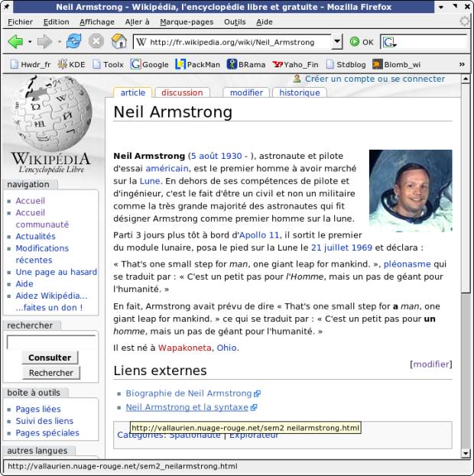Image resolution: width=474 pixels, height=476 pixels.
Task: Click the Wikipedia rechercher text field
Action: [x=51, y=342]
